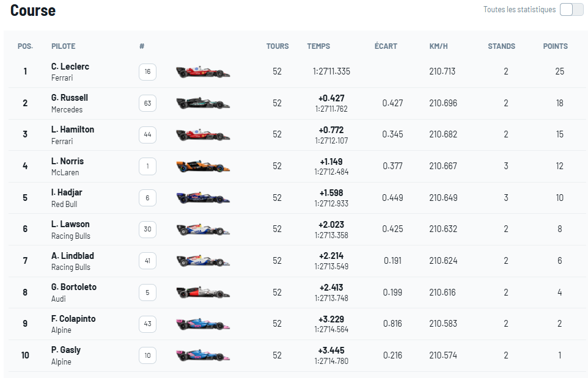Select the A. Lindblad driver name

(x=73, y=256)
